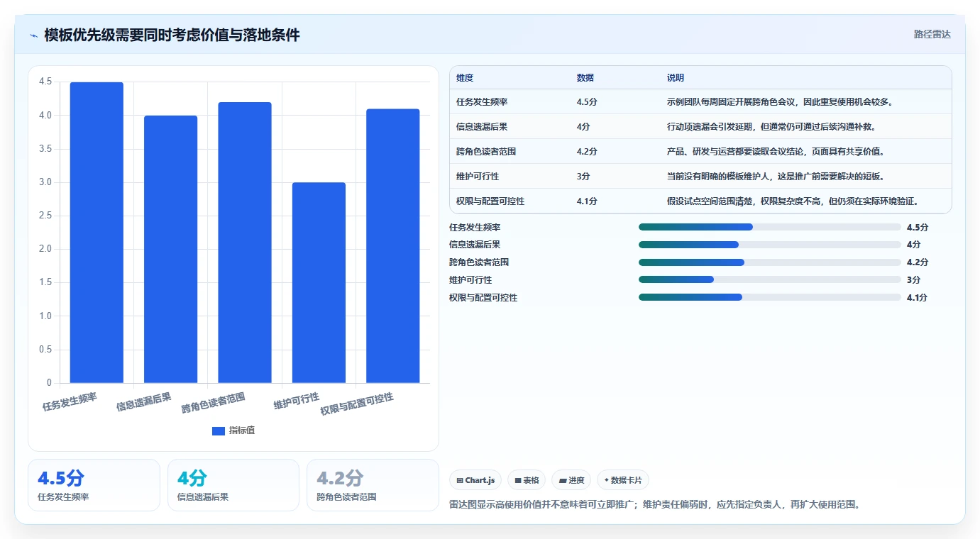Click the 4.2分 cell in the table
Screen dimensions: 980x539
[x=587, y=152]
